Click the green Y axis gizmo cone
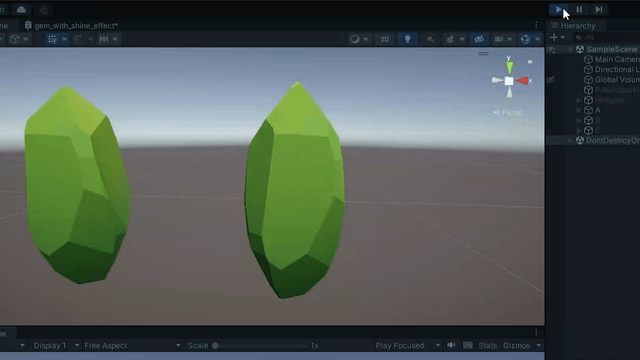This screenshot has height=360, width=640. (x=509, y=67)
